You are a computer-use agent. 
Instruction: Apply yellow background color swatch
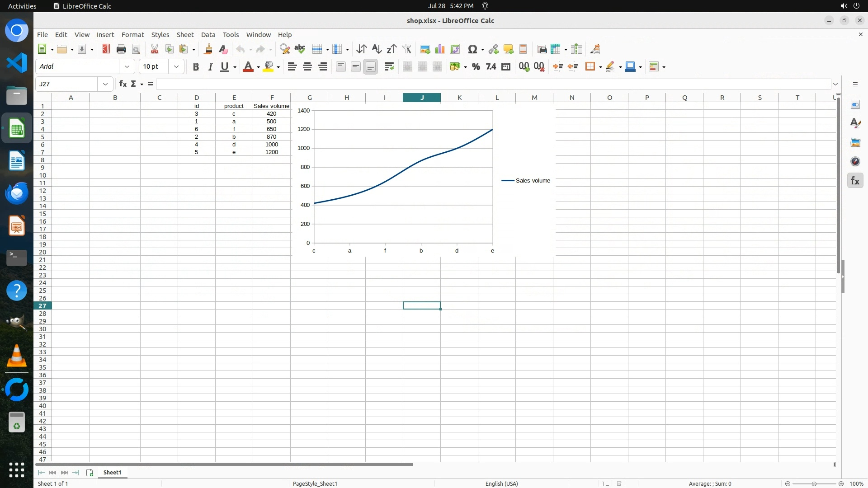tap(269, 67)
